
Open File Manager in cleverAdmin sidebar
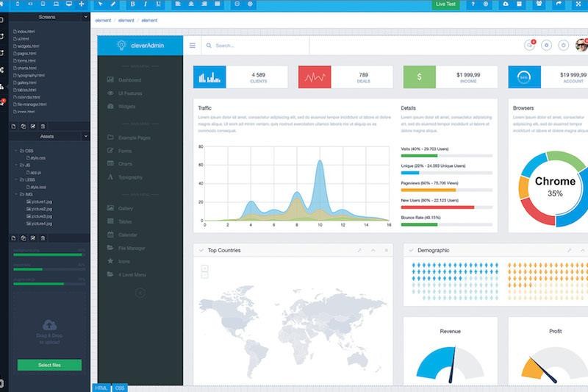[126, 248]
